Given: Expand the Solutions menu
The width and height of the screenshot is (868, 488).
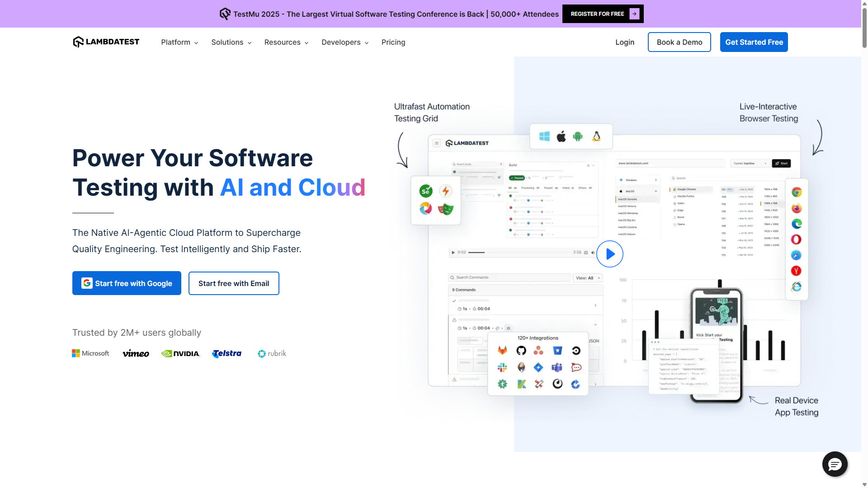Looking at the screenshot, I should (231, 42).
